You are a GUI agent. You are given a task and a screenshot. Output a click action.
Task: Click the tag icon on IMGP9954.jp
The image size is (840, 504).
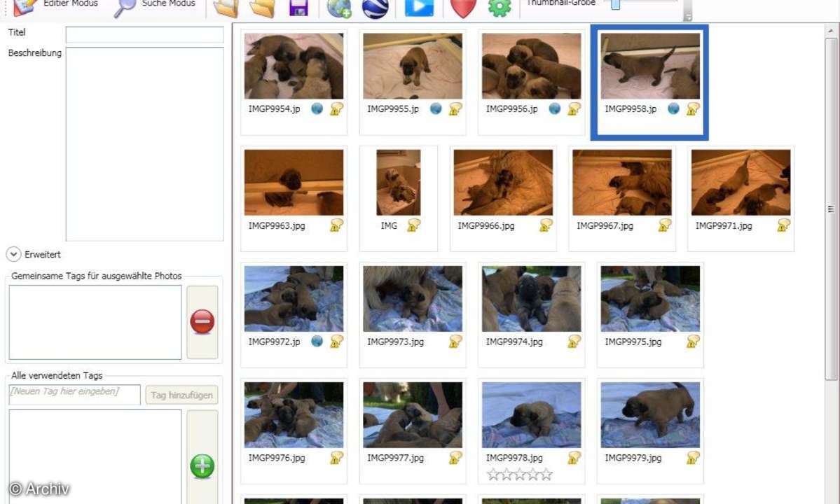[x=336, y=108]
